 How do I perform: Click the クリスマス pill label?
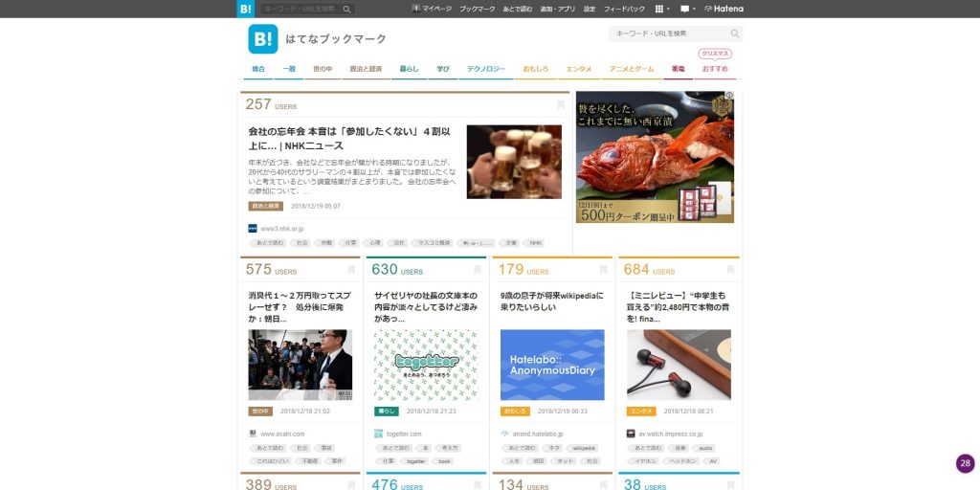[714, 54]
